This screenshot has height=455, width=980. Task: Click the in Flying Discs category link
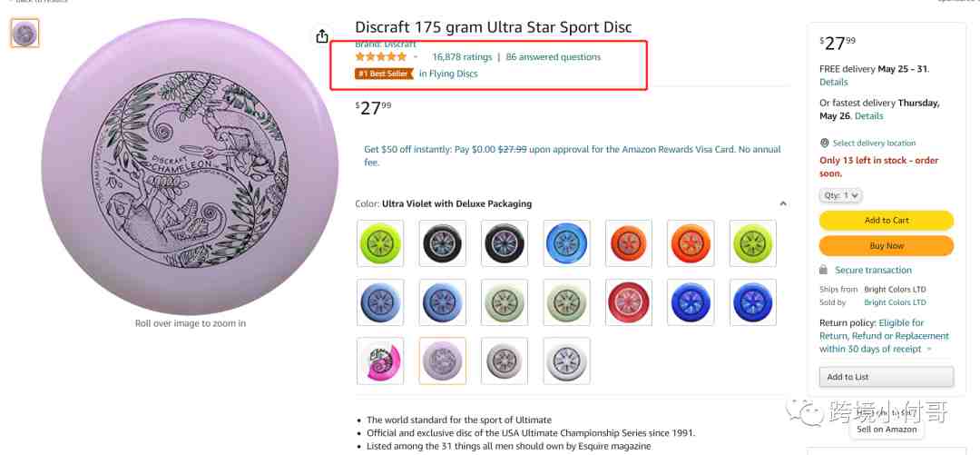(448, 74)
